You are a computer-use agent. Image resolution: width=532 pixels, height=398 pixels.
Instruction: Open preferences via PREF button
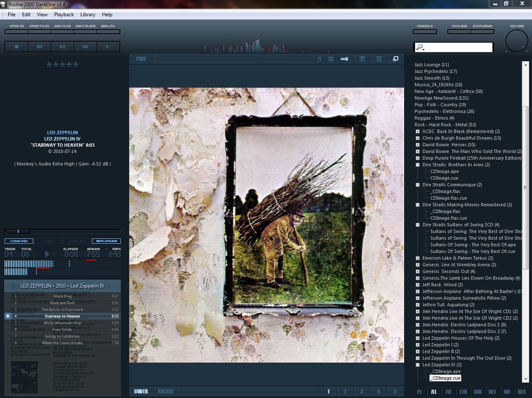click(141, 59)
